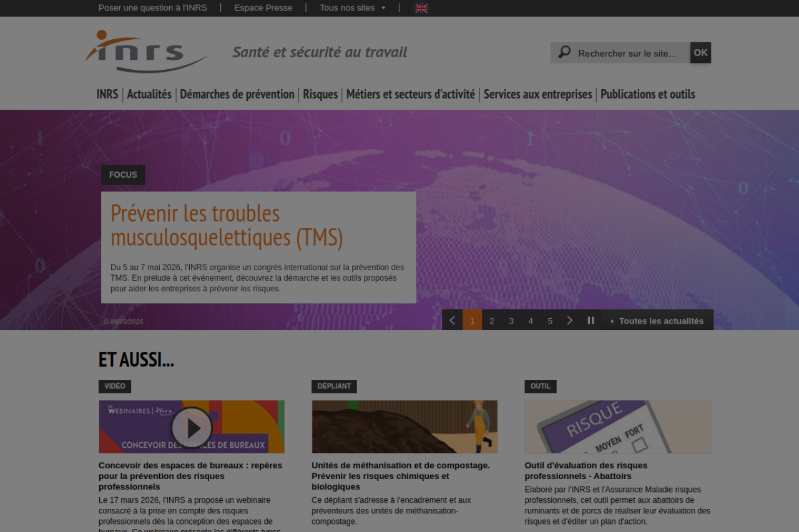Viewport: 799px width, 532px height.
Task: Open the INRS menu
Action: pyautogui.click(x=107, y=94)
